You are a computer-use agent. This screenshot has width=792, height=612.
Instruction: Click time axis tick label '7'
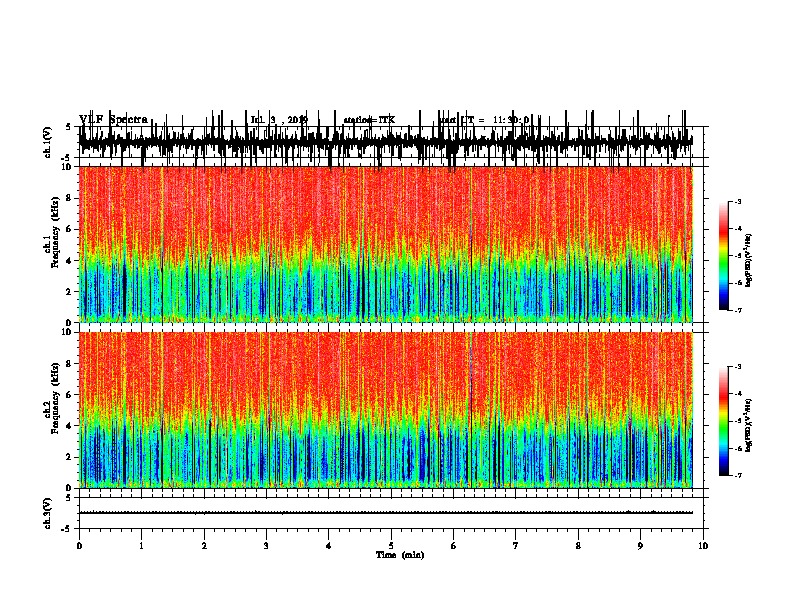pyautogui.click(x=516, y=546)
